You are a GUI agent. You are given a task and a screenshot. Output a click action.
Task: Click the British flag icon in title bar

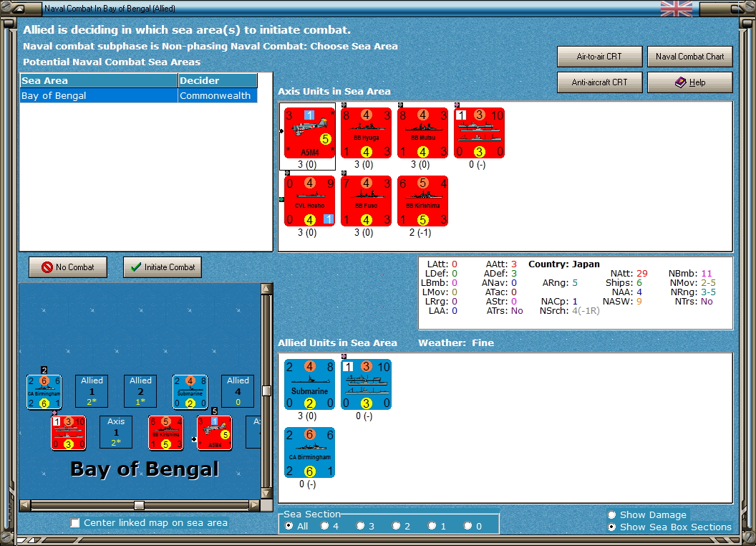[x=676, y=9]
